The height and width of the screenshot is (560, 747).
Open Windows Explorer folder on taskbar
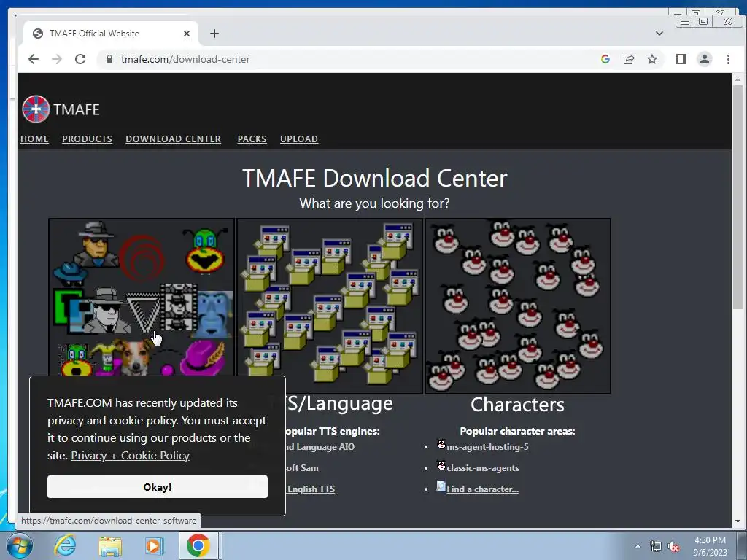(110, 545)
